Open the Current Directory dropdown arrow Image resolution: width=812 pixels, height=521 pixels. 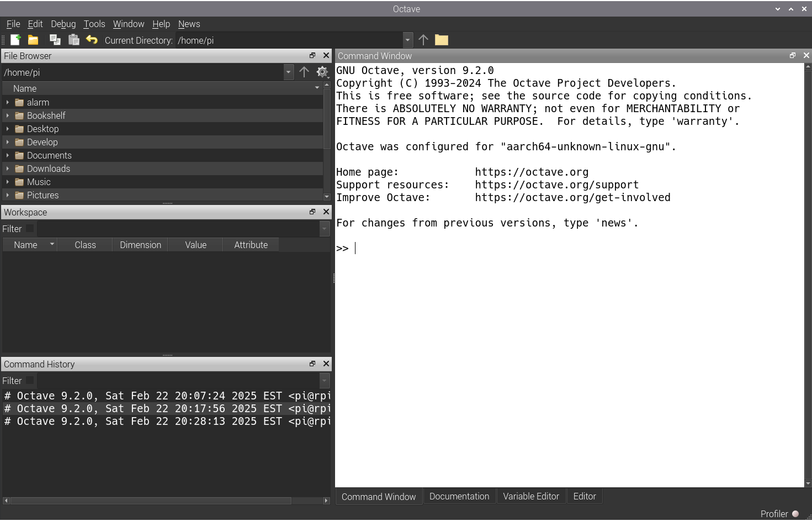point(408,40)
